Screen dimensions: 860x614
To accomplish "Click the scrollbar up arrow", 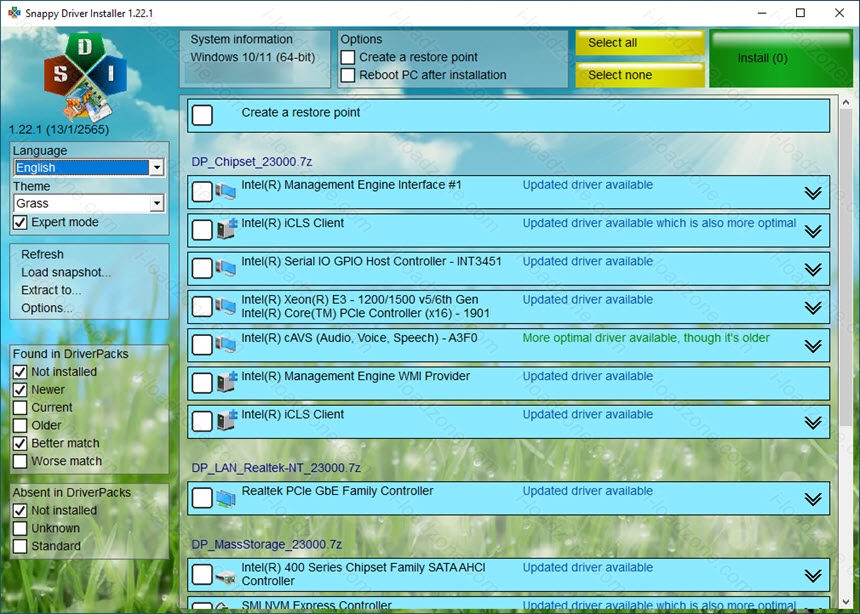I will [x=845, y=102].
